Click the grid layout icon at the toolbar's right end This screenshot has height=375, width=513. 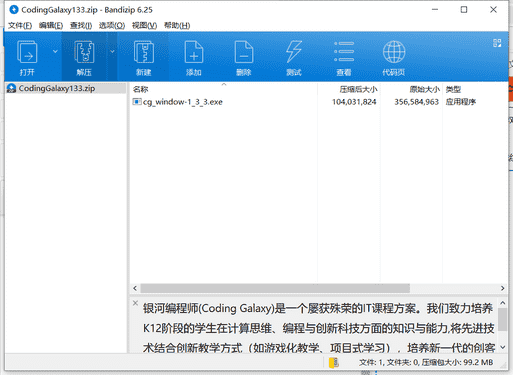497,43
